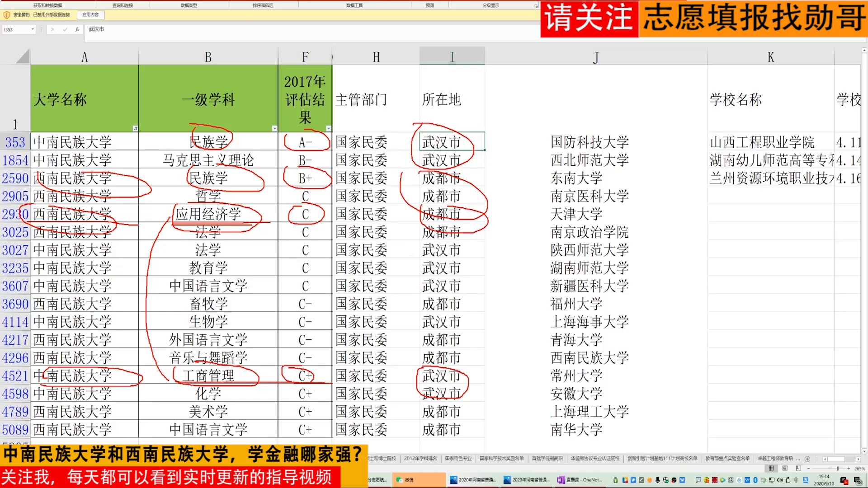Select column K header

(x=771, y=57)
